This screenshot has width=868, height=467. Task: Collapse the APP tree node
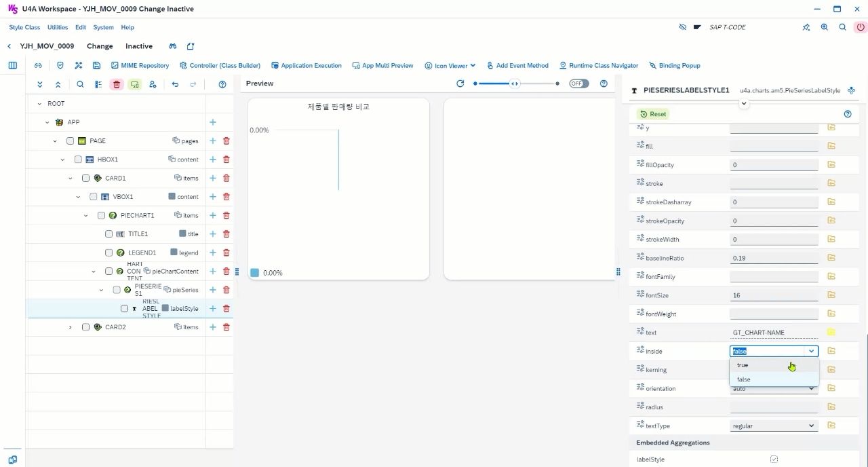coord(47,122)
